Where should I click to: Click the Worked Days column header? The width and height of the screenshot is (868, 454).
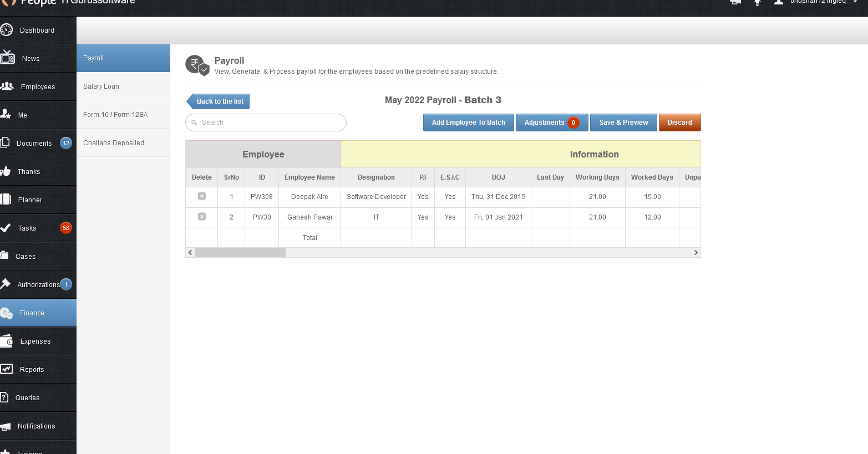coord(652,177)
